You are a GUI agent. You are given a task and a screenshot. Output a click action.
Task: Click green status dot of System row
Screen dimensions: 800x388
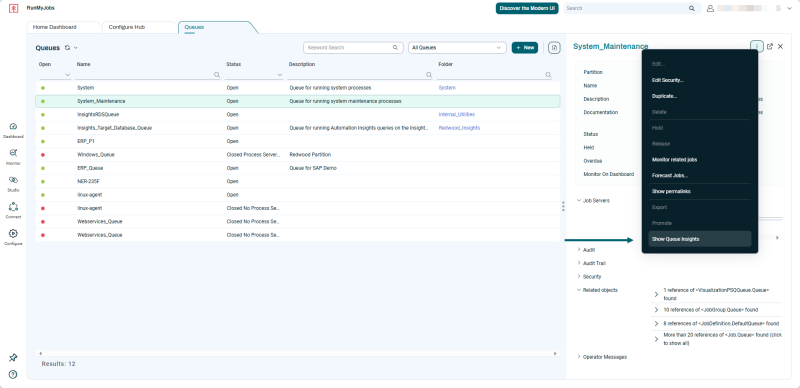click(43, 88)
